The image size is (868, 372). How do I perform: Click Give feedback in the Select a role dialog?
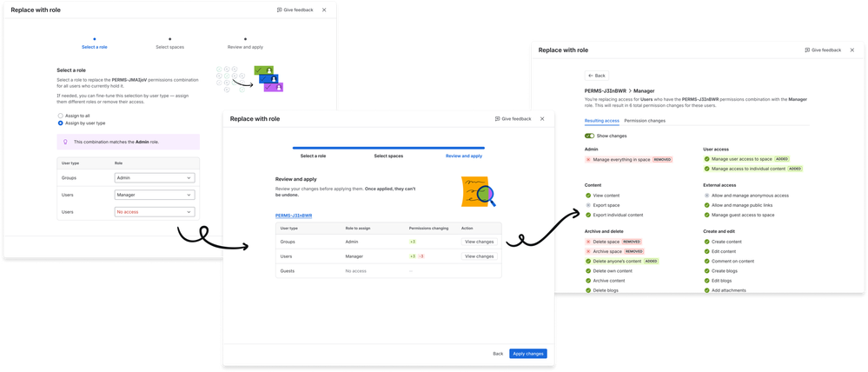coord(295,10)
